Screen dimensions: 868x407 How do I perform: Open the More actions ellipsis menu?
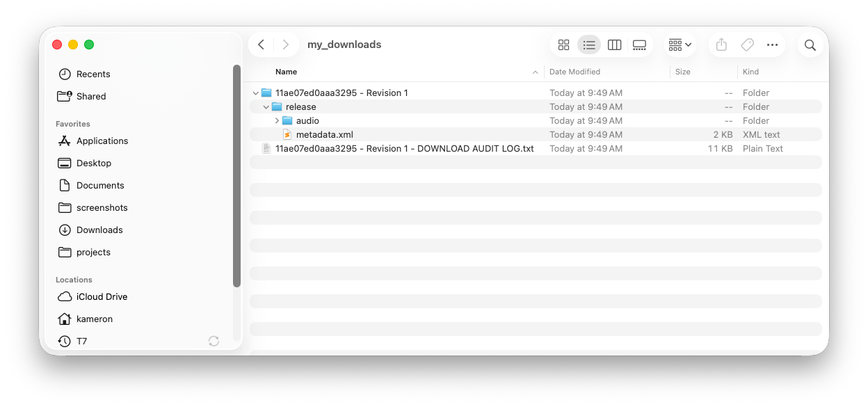772,45
